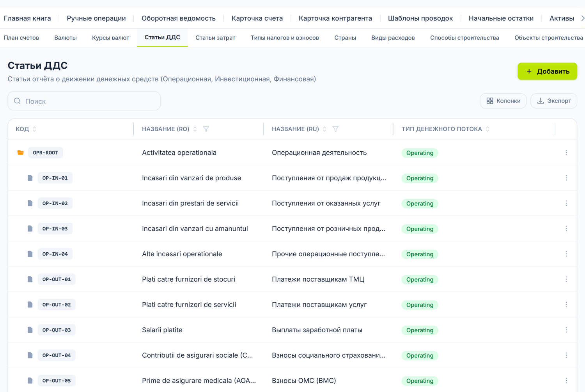Click the OP-IN-02 code badge
This screenshot has height=392, width=585.
(55, 203)
